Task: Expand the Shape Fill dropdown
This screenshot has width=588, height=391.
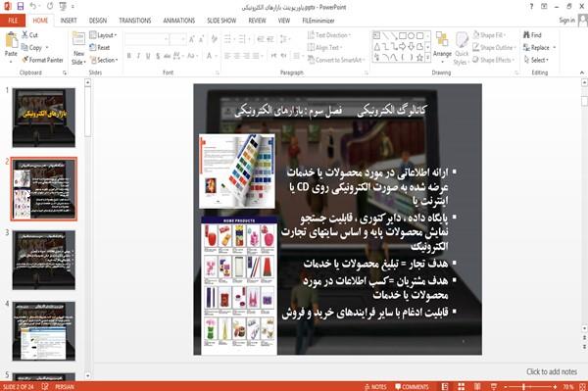Action: [x=489, y=35]
